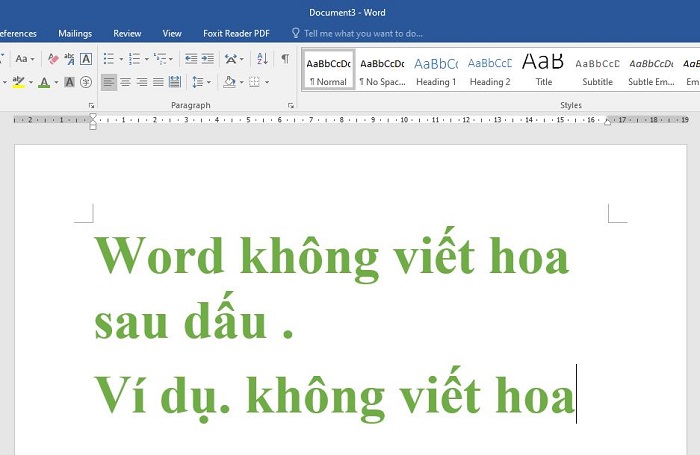Screen dimensions: 700x455
Task: Toggle Align Left paragraph alignment
Action: [x=108, y=82]
